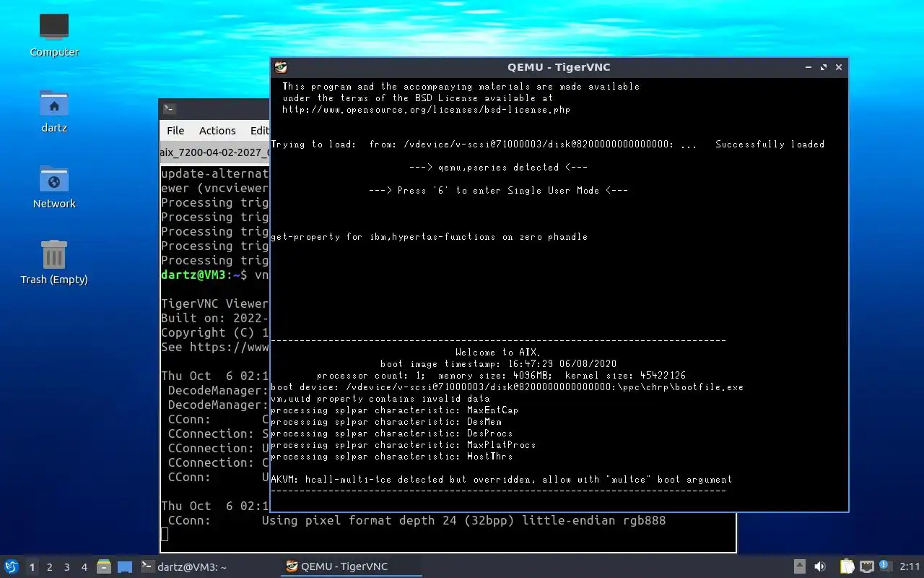Launch the file manager from the taskbar

click(103, 566)
